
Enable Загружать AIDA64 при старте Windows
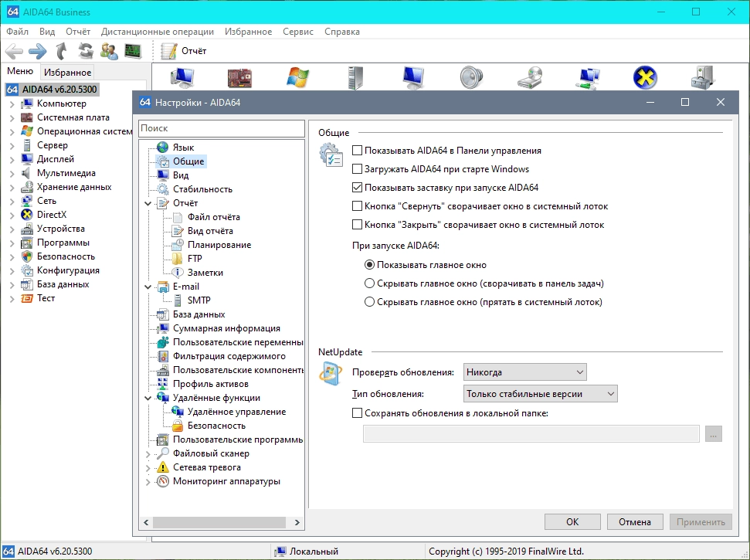pyautogui.click(x=357, y=169)
